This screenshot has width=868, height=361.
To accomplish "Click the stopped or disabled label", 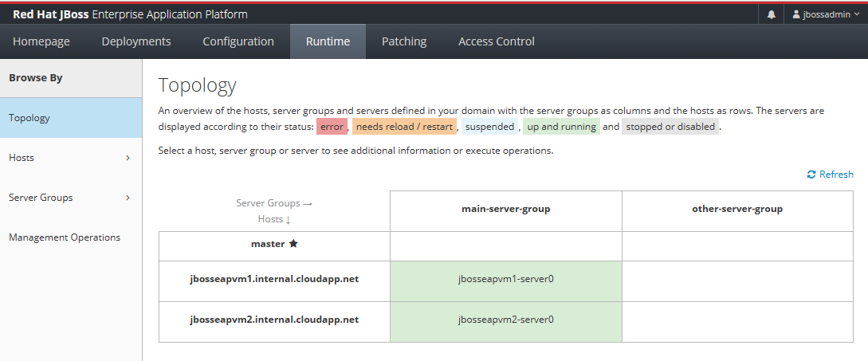I will coord(670,127).
